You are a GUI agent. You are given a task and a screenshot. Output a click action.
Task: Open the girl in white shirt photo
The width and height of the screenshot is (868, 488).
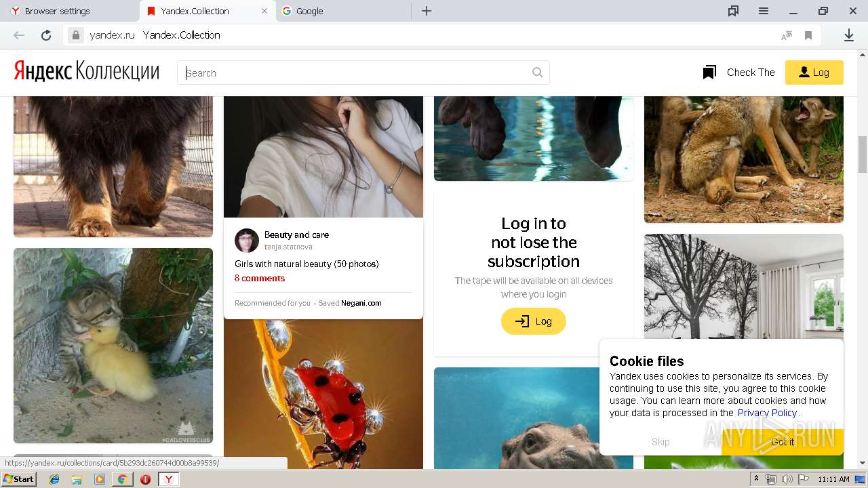pos(323,157)
